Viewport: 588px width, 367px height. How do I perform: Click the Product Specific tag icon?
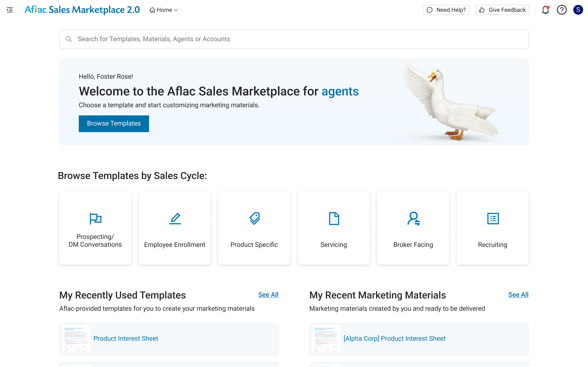[x=254, y=218]
